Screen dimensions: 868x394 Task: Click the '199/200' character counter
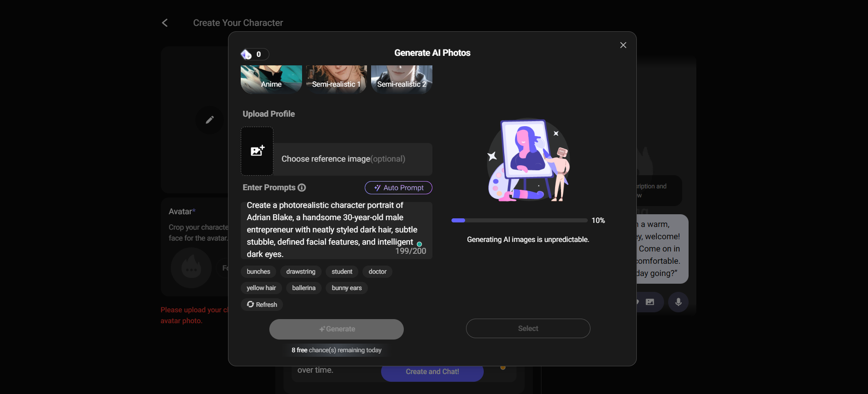(411, 251)
